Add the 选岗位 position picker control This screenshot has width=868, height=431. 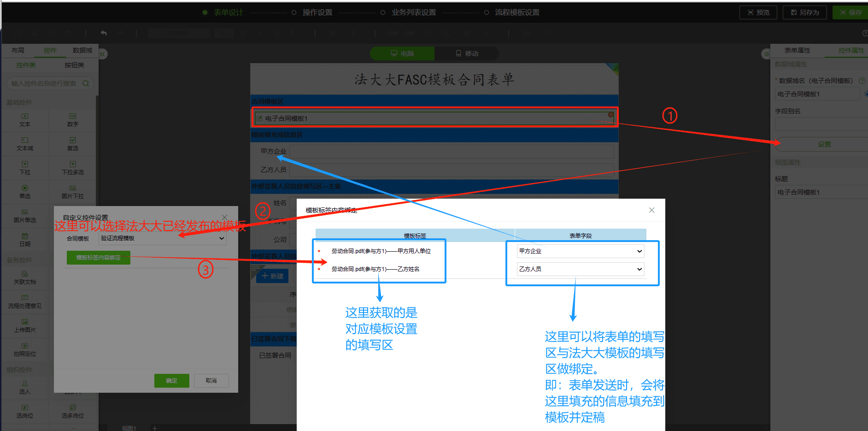(x=25, y=411)
